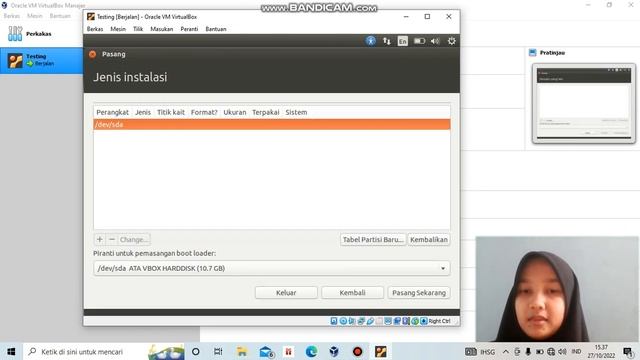Open the Tilik menu

click(x=138, y=29)
